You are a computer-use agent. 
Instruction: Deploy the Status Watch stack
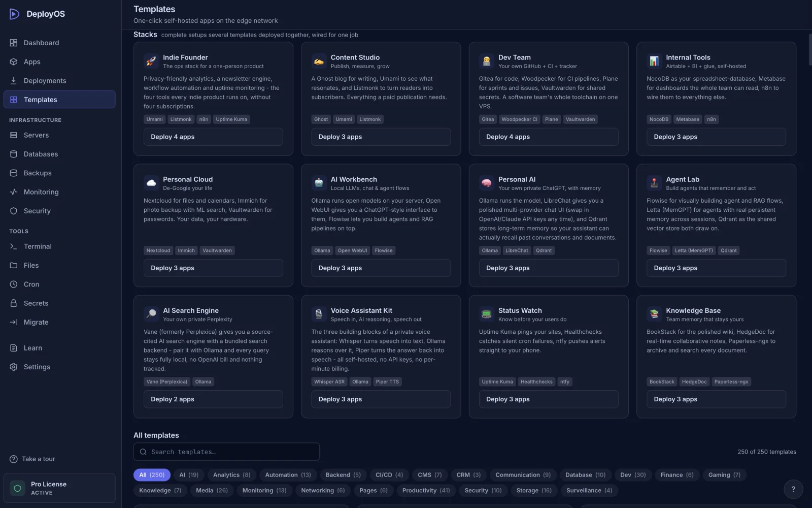[549, 399]
